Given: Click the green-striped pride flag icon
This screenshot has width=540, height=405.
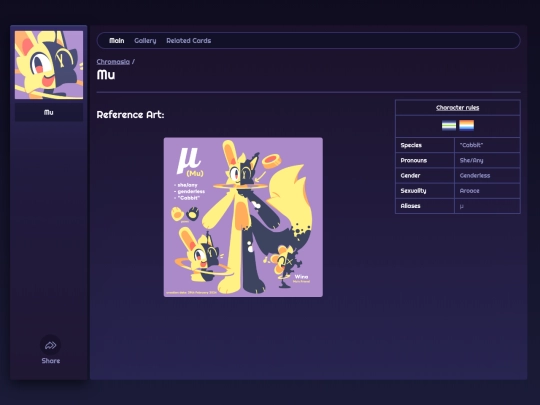Looking at the screenshot, I should tap(449, 125).
